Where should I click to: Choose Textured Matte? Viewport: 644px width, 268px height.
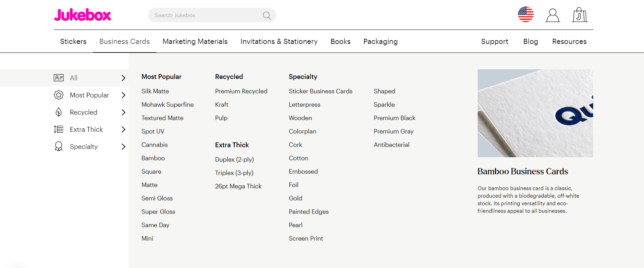162,118
